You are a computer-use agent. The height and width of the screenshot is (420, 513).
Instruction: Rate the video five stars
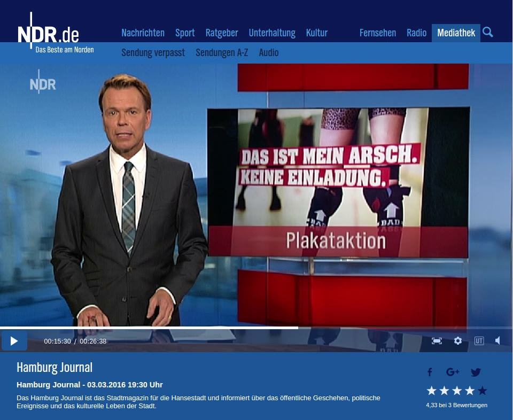[x=483, y=391]
